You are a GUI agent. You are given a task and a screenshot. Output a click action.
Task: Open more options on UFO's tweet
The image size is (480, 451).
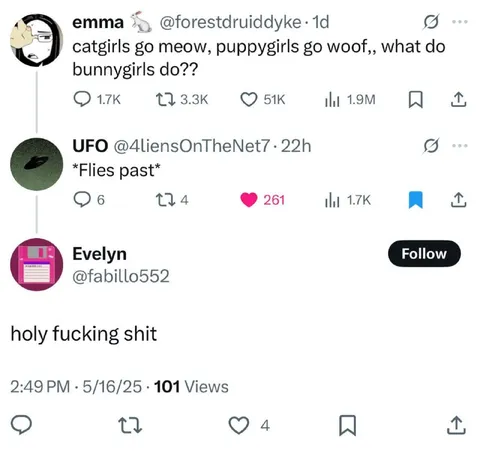460,146
